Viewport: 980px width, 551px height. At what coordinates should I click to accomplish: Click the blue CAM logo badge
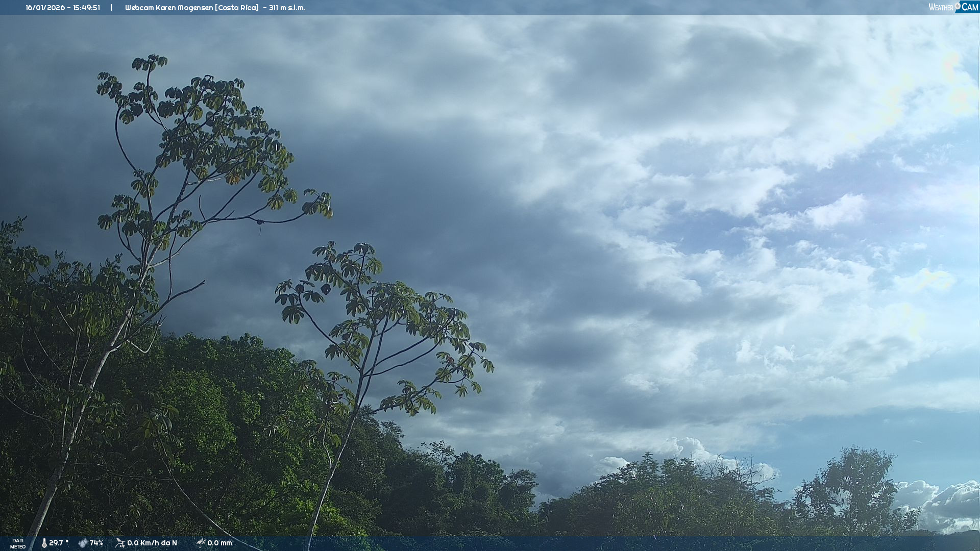(969, 7)
